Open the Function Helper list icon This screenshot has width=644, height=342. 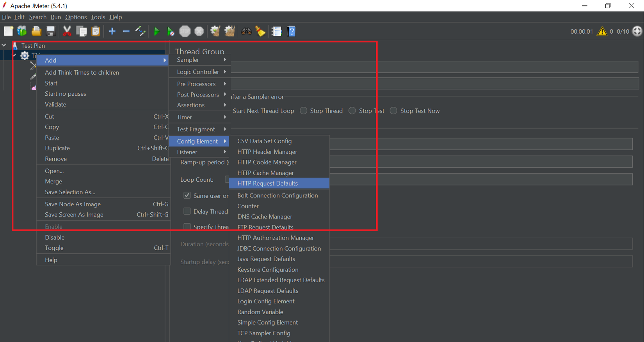(277, 31)
